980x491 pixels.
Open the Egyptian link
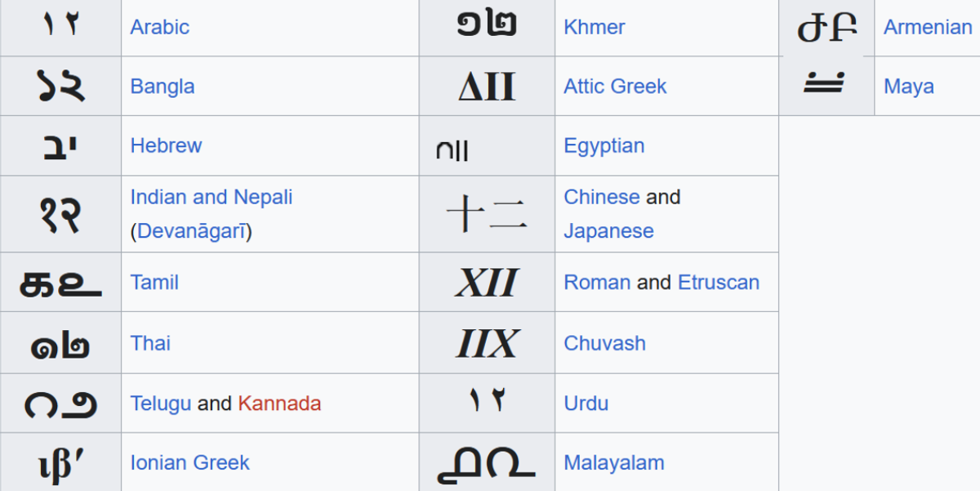(604, 146)
